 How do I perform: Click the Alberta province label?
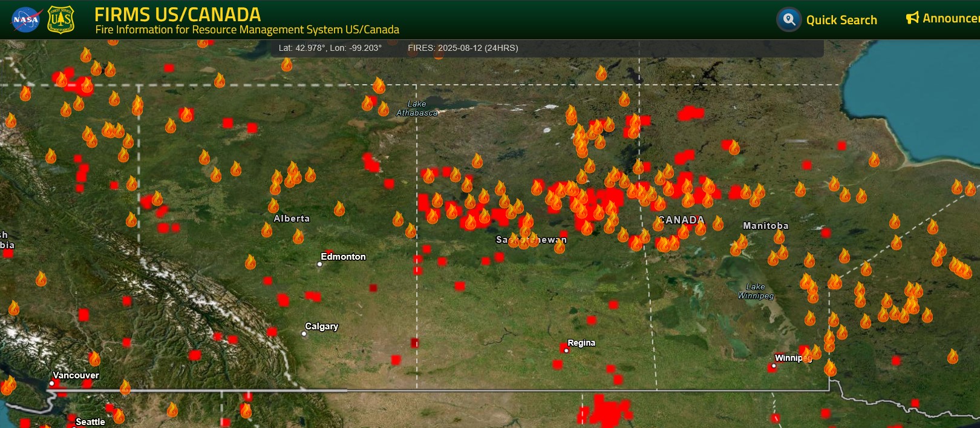tap(292, 219)
